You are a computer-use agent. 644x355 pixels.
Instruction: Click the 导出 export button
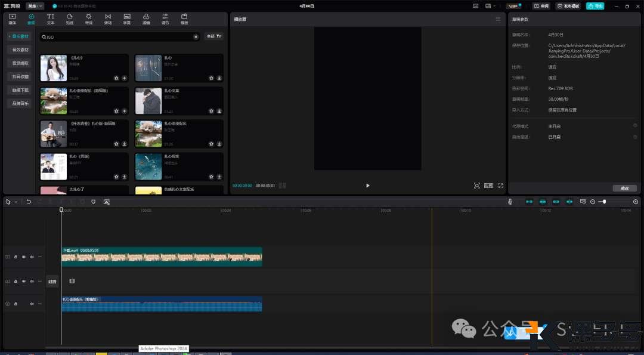pos(595,6)
